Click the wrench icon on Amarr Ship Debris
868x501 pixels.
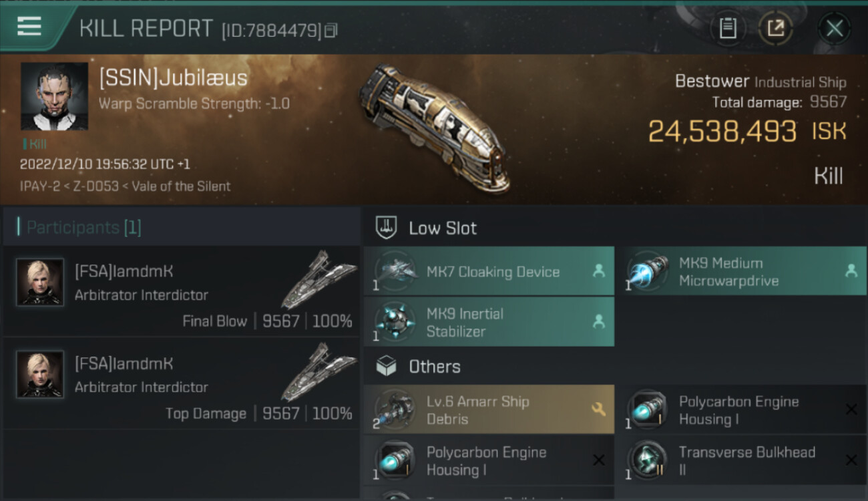[598, 409]
